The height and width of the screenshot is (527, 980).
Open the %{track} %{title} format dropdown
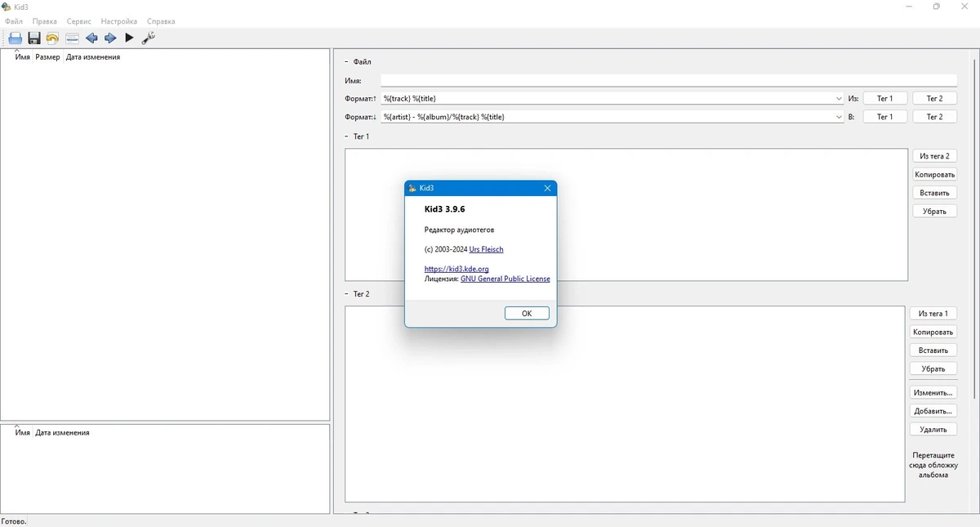click(839, 99)
